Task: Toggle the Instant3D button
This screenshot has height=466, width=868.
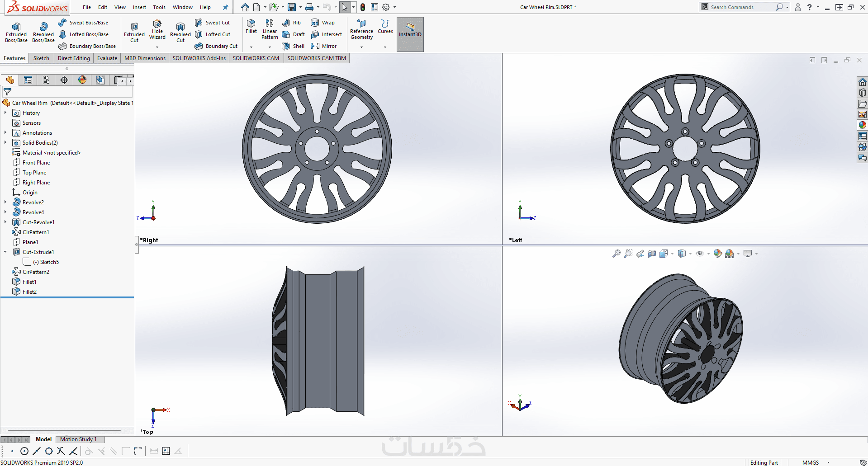Action: tap(410, 34)
